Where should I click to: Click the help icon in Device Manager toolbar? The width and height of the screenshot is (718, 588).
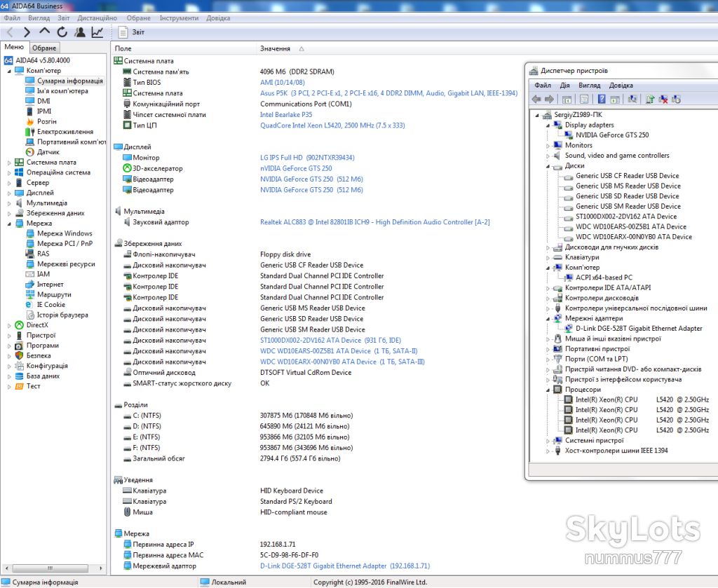602,100
